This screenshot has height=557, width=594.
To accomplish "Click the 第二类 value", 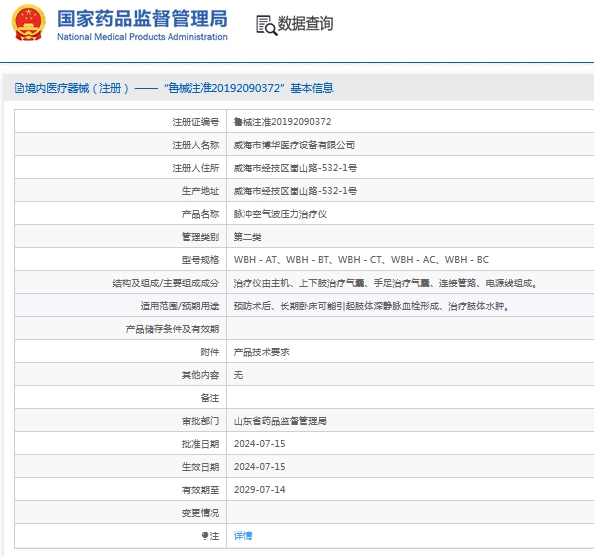I will [247, 237].
